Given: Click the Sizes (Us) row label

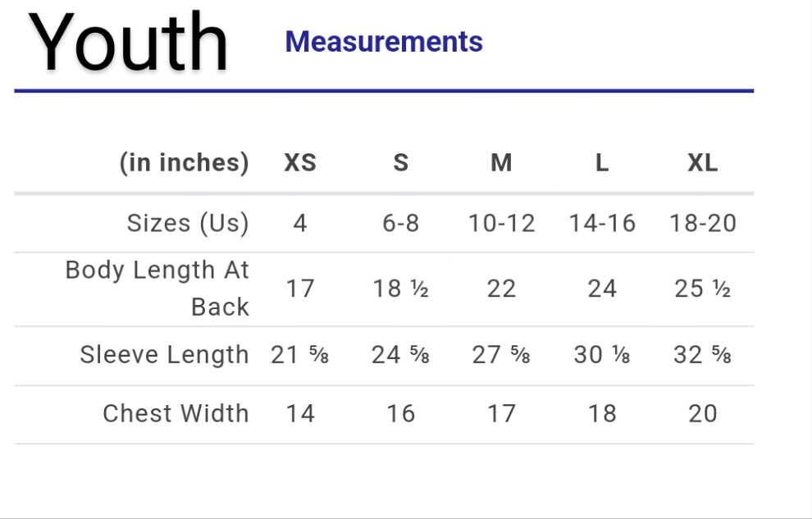Looking at the screenshot, I should [x=188, y=223].
